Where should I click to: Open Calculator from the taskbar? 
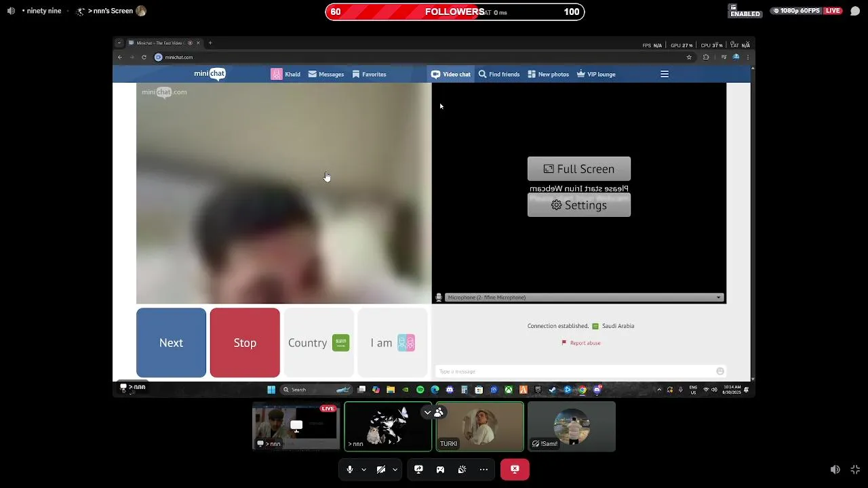pyautogui.click(x=464, y=390)
